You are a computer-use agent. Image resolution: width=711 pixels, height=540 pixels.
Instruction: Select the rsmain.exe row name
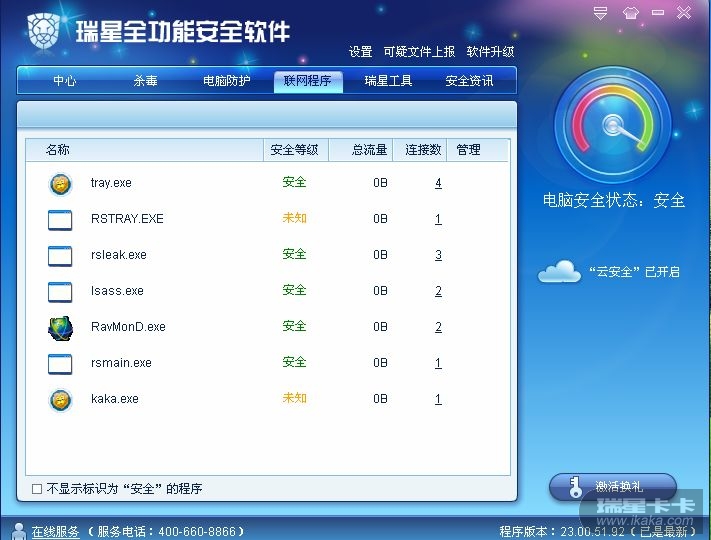(x=121, y=363)
